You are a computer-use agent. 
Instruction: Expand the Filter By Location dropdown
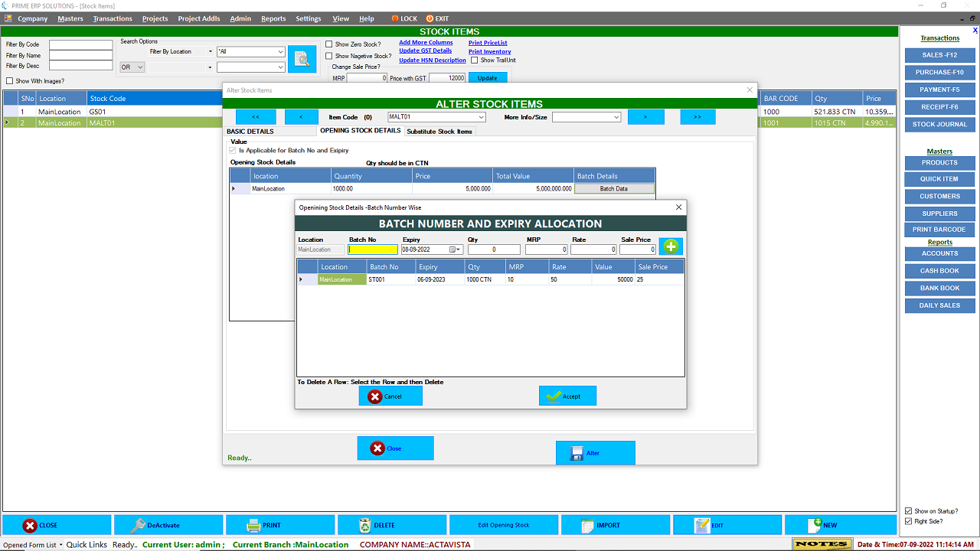(x=211, y=51)
